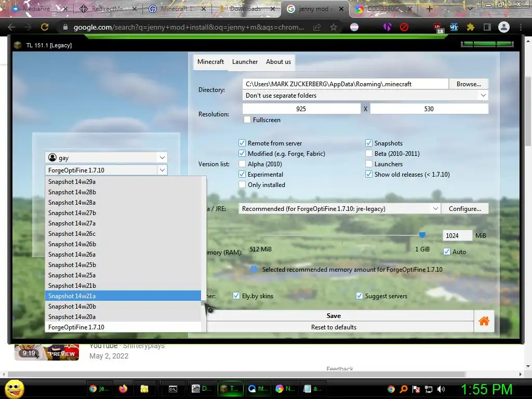Toggle the Fullscreen checkbox

(247, 120)
